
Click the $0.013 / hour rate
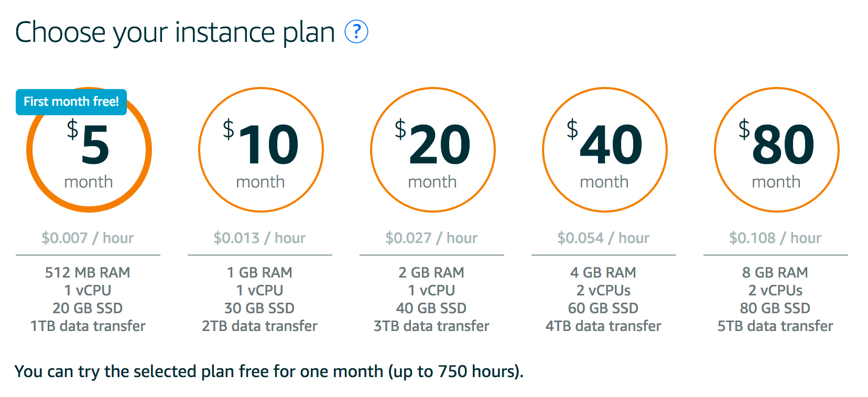point(259,238)
